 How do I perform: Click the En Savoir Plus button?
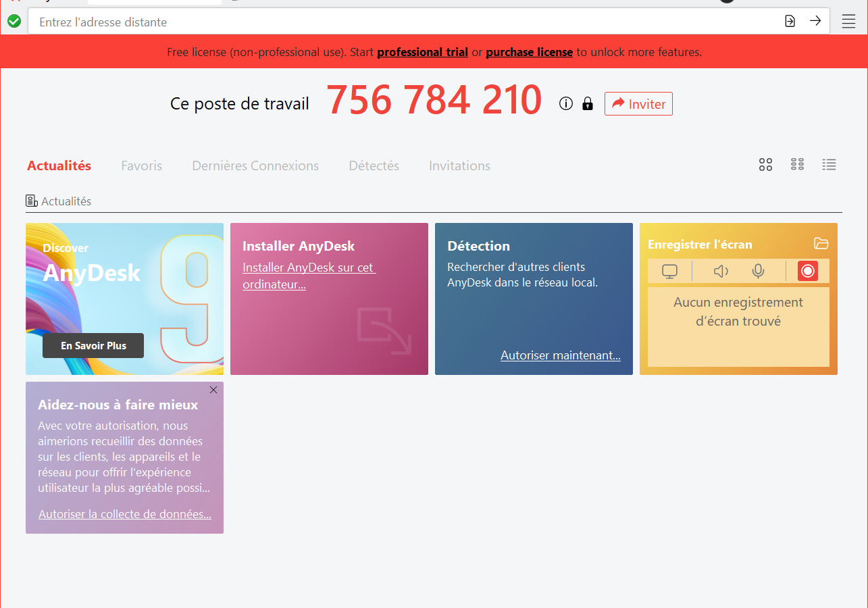(x=93, y=345)
